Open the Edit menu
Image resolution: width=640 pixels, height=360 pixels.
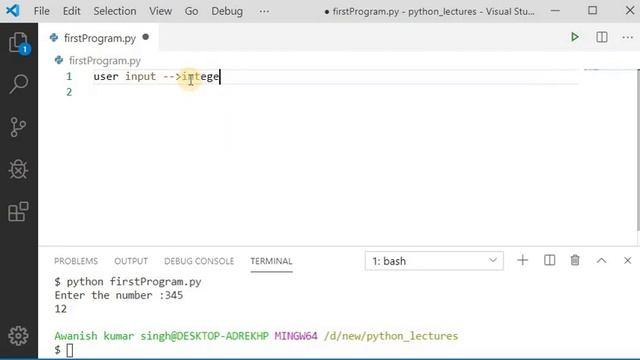(x=71, y=11)
